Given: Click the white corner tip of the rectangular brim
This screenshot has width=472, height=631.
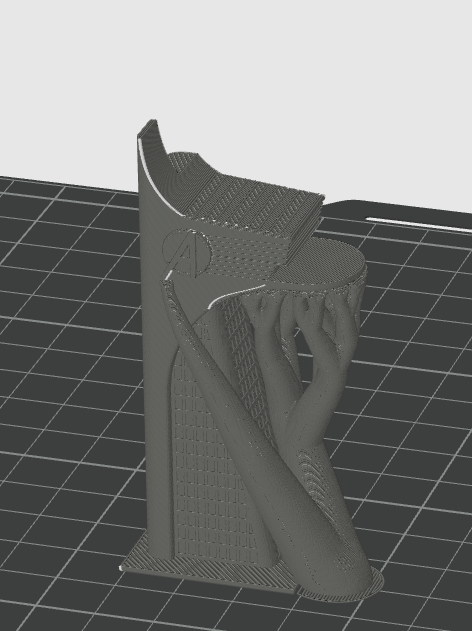Looking at the screenshot, I should pos(121,568).
